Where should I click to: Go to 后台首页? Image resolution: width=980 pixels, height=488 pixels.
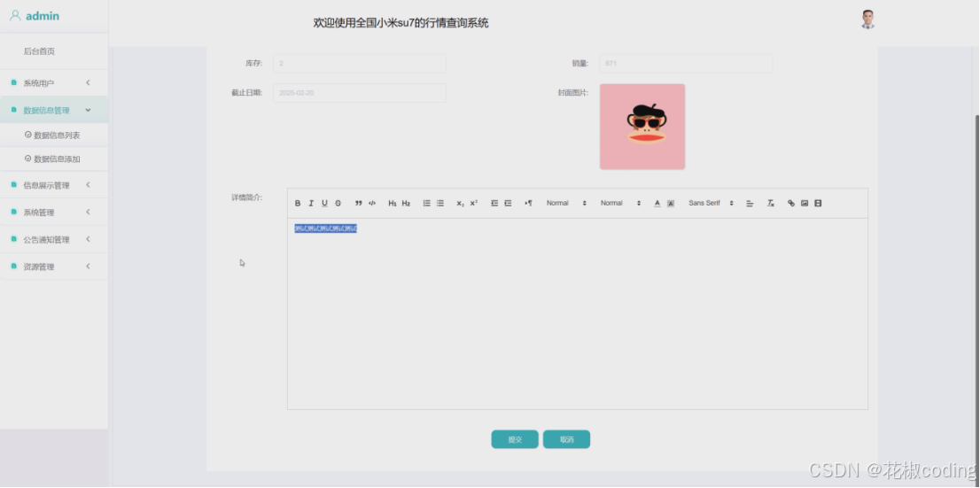pyautogui.click(x=39, y=51)
